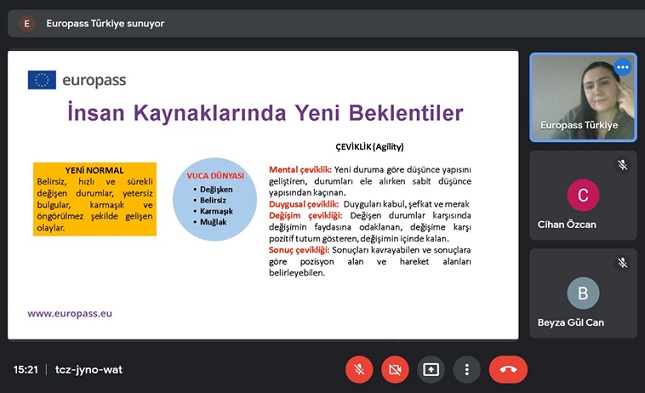Toggle the camera off button
This screenshot has width=645, height=393.
coord(395,370)
